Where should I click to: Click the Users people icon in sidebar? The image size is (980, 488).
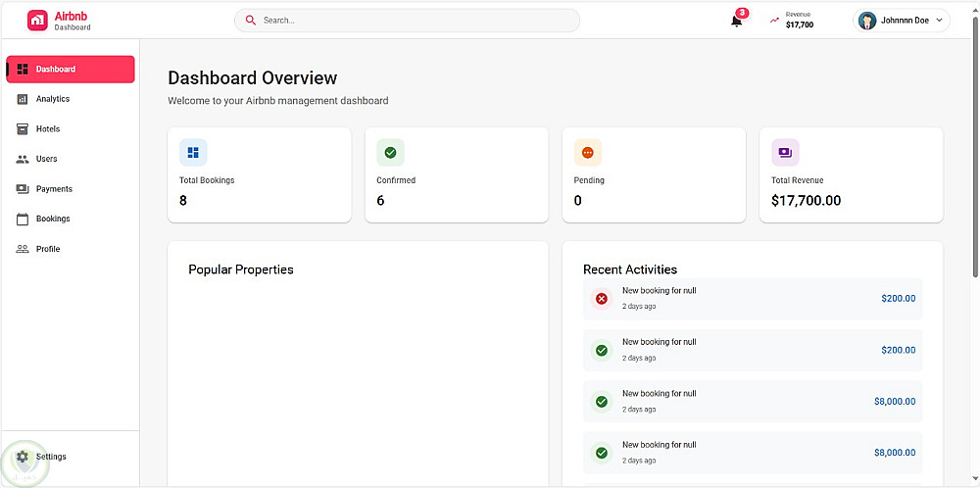23,160
